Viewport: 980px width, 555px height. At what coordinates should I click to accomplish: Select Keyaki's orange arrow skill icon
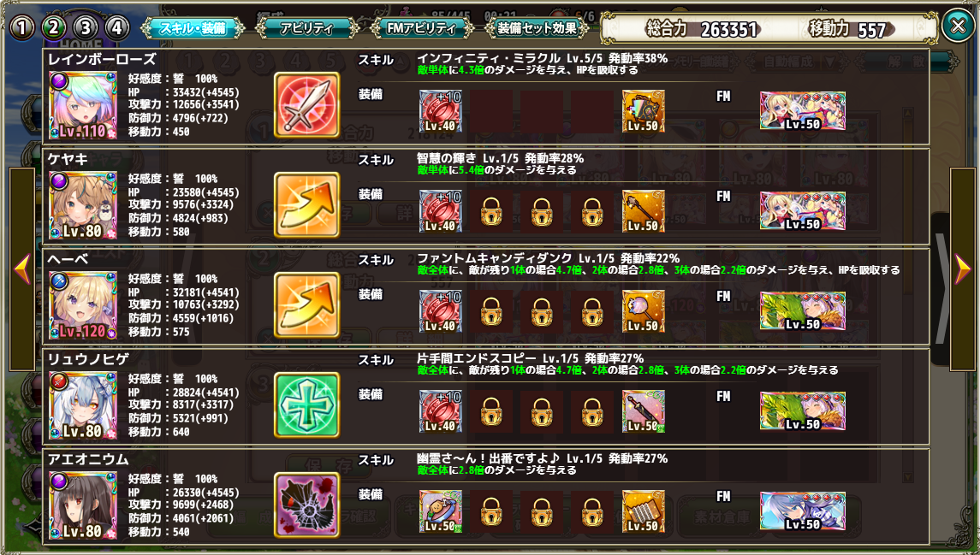coord(307,204)
